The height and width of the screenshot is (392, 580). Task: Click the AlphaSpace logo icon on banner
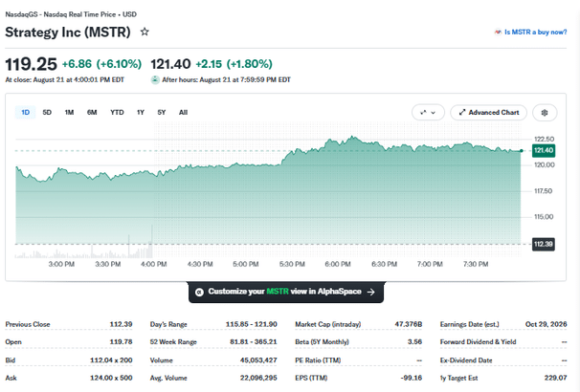199,293
